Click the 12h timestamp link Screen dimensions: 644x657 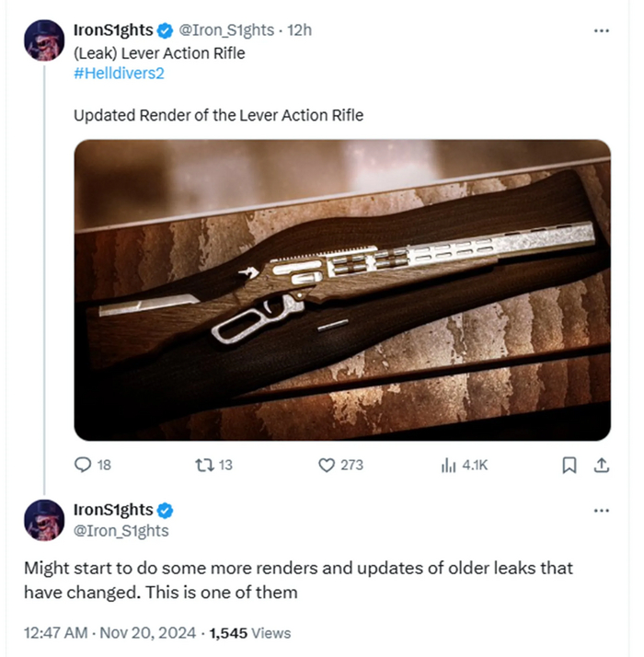click(300, 30)
